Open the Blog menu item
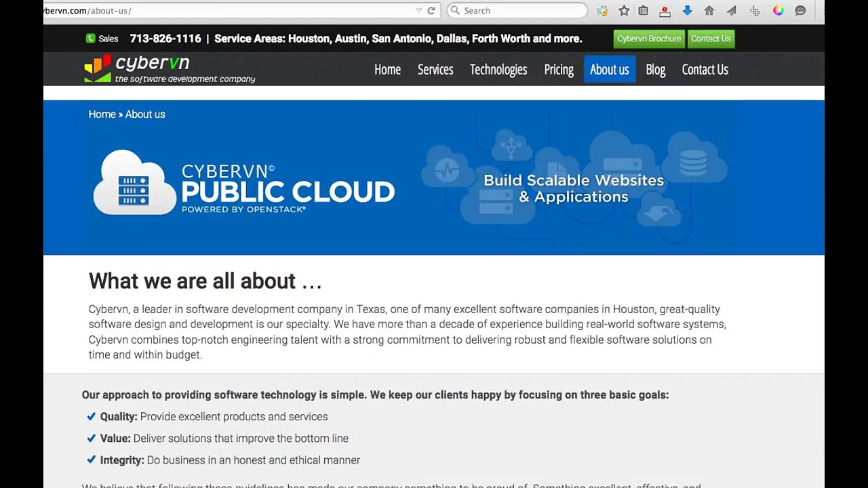The width and height of the screenshot is (868, 488). (656, 69)
